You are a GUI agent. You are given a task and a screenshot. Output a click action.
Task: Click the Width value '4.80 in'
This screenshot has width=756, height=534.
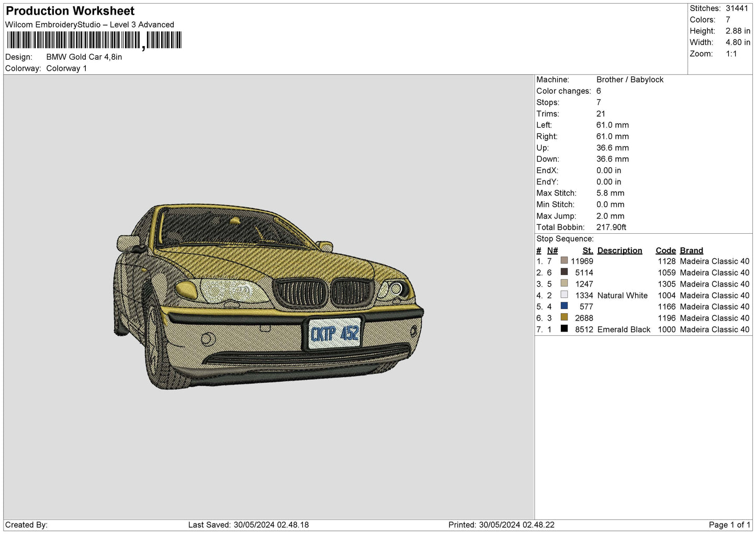[x=738, y=42]
